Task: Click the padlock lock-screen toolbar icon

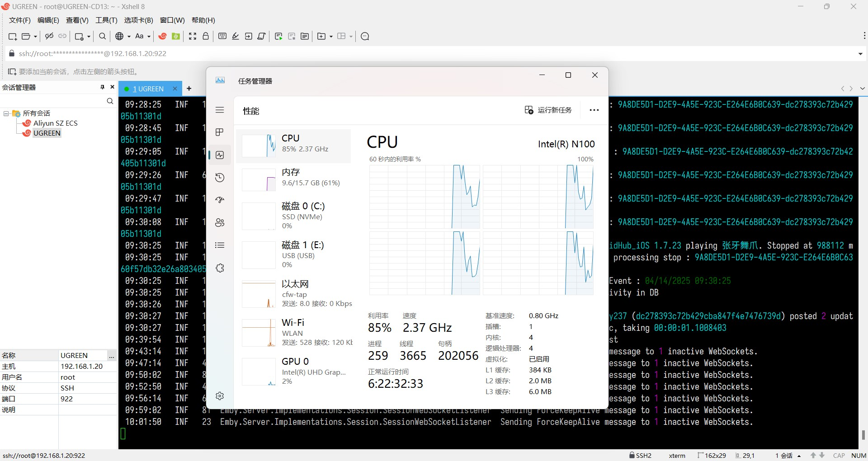Action: 206,36
